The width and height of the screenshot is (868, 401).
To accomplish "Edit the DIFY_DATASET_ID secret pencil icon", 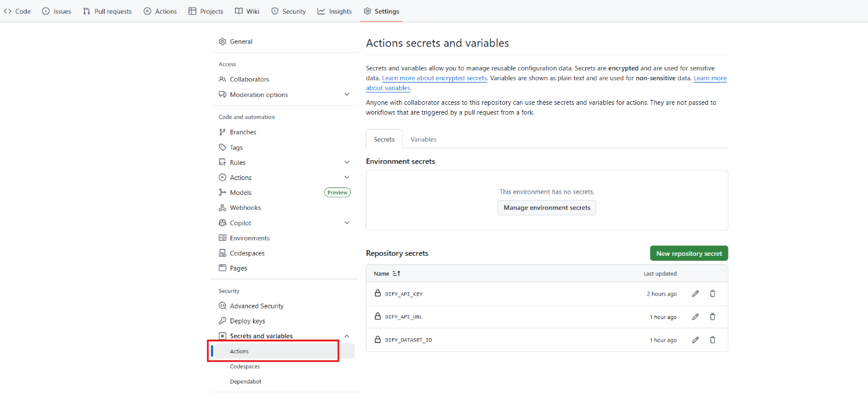I will click(695, 340).
